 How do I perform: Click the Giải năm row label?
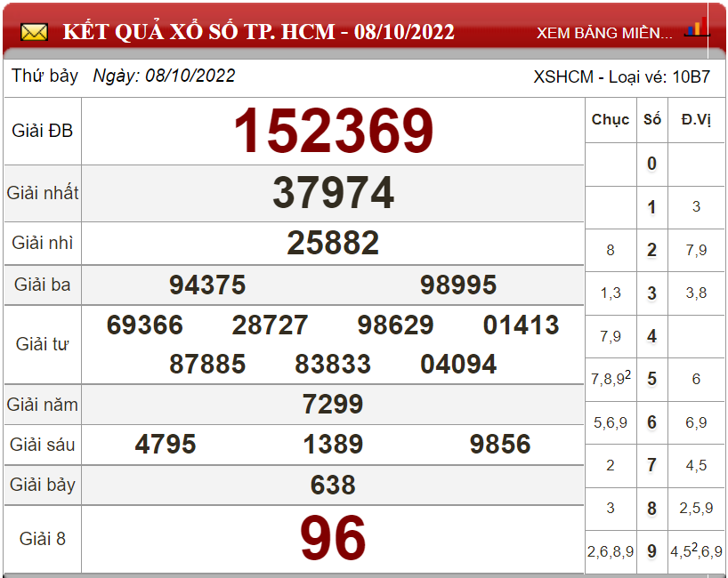tap(42, 405)
